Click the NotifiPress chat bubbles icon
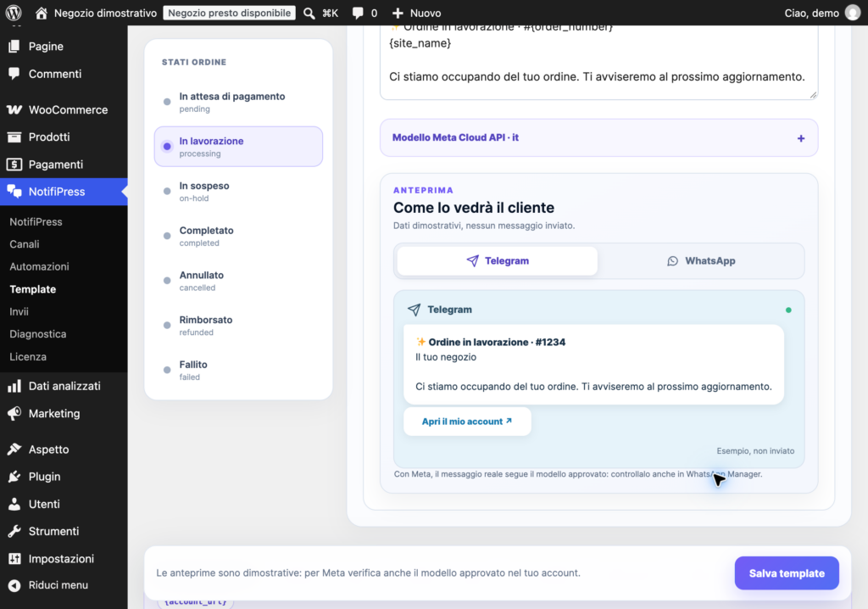 click(14, 192)
